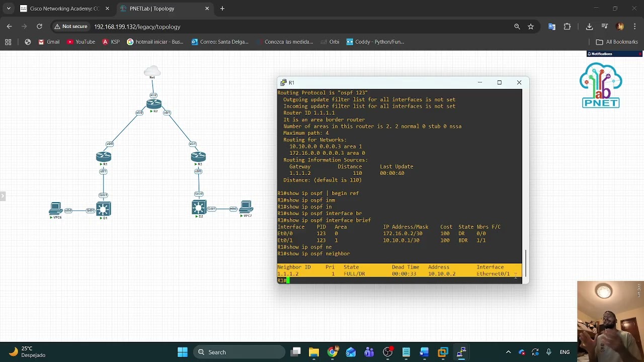Open the tab search dropdown
This screenshot has width=644, height=362.
pyautogui.click(x=8, y=9)
